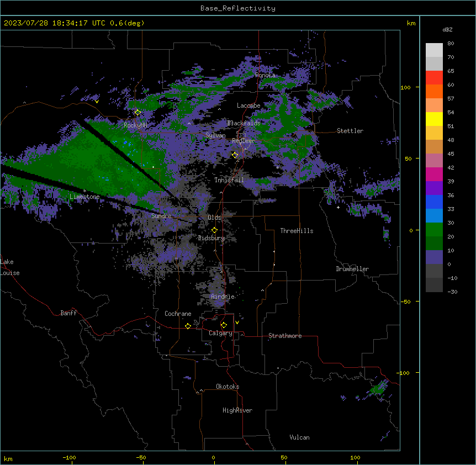Click the yellow diamond marker above Calgary label
This screenshot has width=476, height=465.
tap(224, 325)
